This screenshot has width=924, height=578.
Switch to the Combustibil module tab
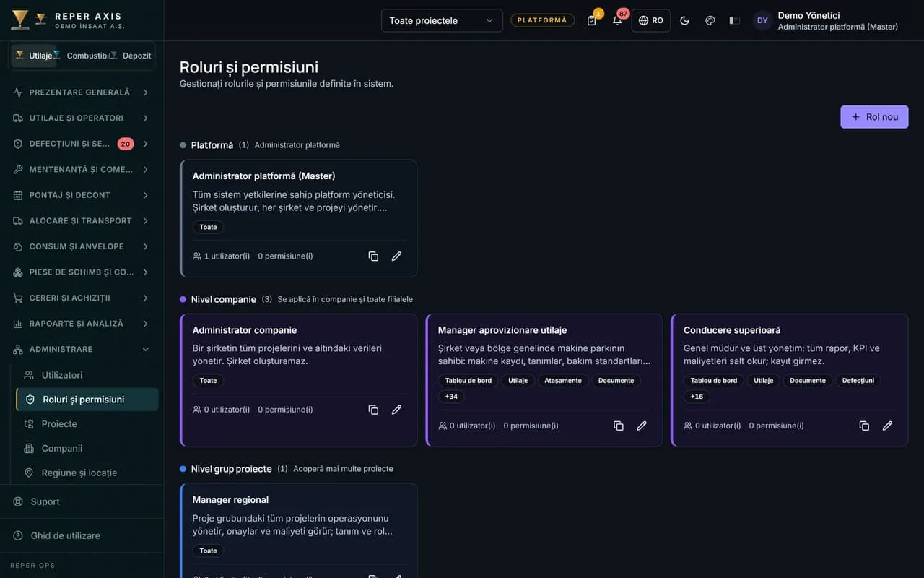click(85, 56)
